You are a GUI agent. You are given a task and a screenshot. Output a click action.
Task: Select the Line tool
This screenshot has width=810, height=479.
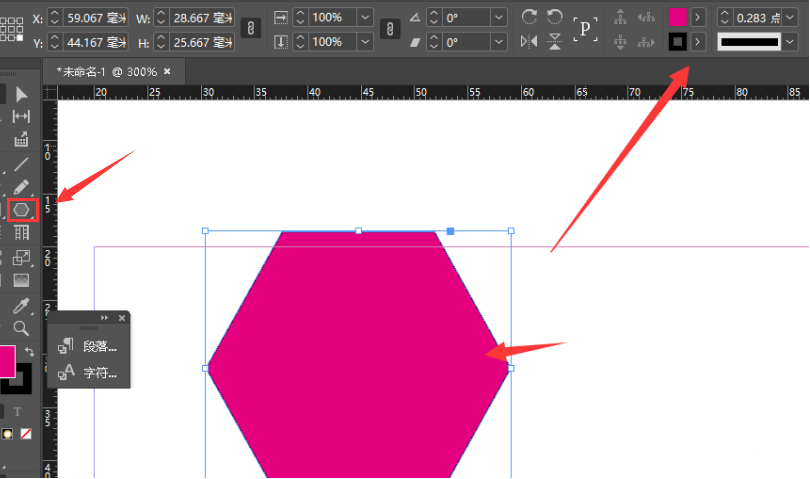tap(21, 164)
